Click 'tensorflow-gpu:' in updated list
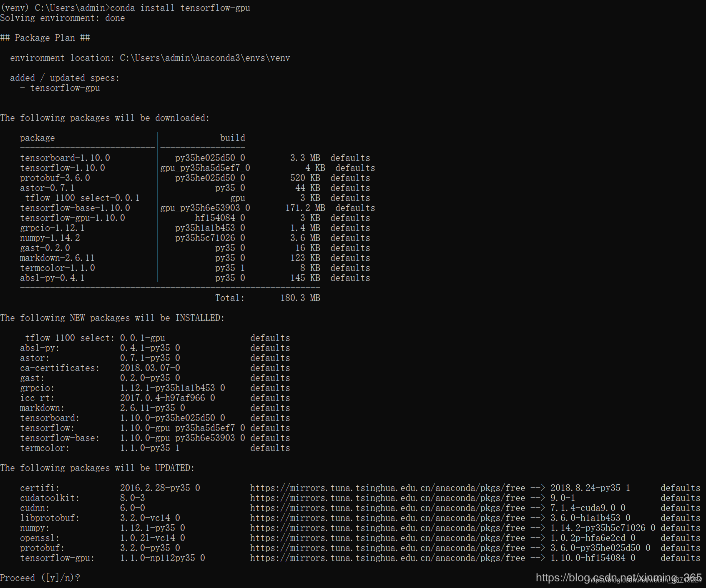This screenshot has width=706, height=588. [x=58, y=558]
